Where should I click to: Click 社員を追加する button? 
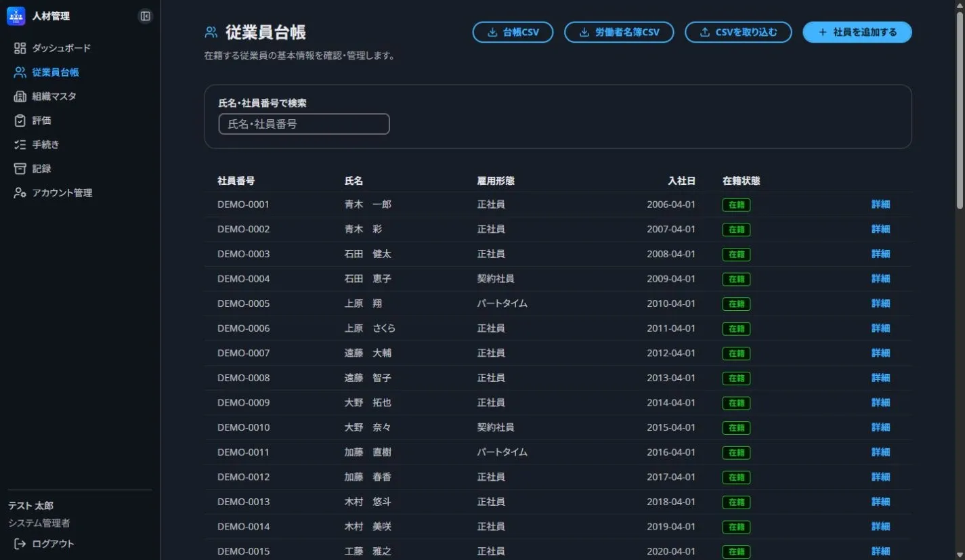click(857, 32)
